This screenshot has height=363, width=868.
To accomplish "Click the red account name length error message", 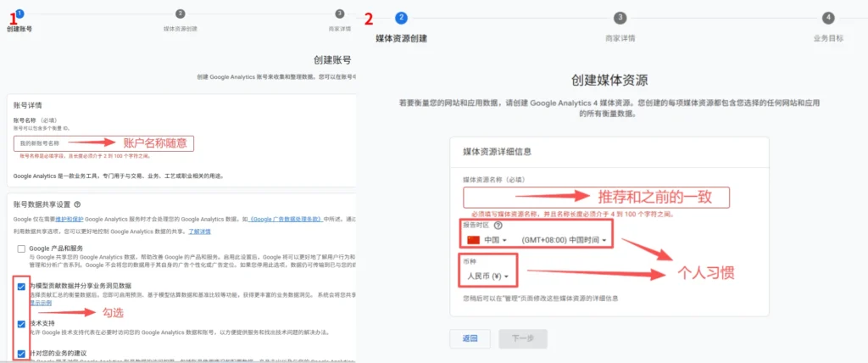I will (86, 156).
